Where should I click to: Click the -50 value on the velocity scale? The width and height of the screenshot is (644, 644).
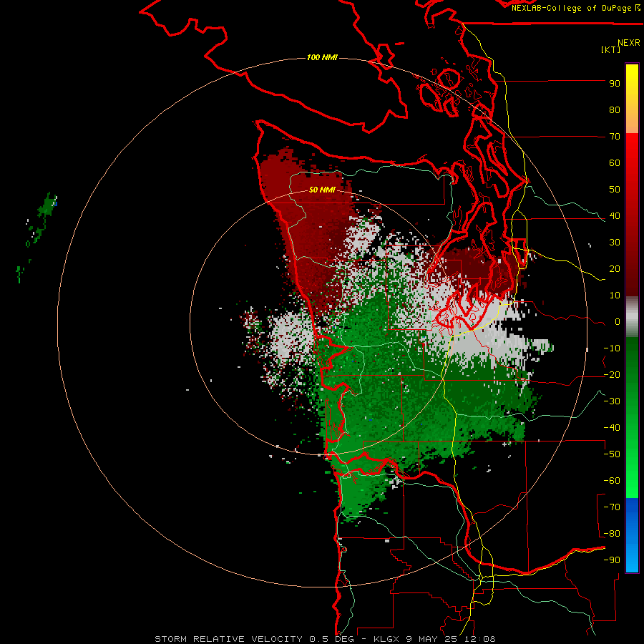(x=612, y=454)
